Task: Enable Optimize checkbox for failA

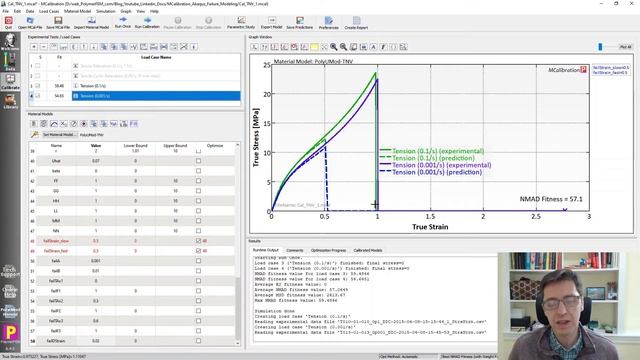Action: [x=198, y=261]
